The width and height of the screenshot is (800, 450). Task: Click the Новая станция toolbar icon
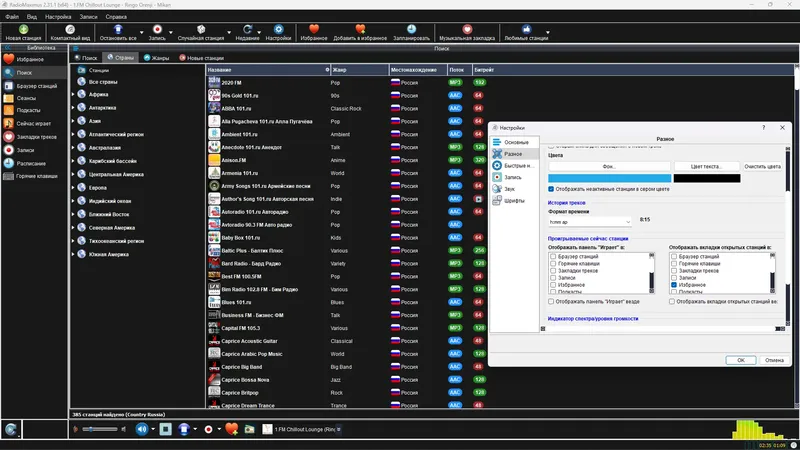point(23,30)
